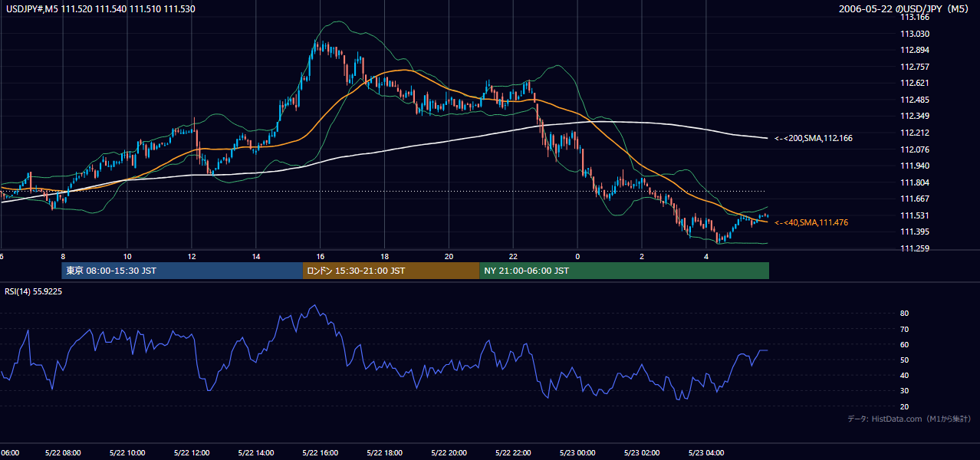
Task: Click price axis label 111.395
Action: point(914,232)
